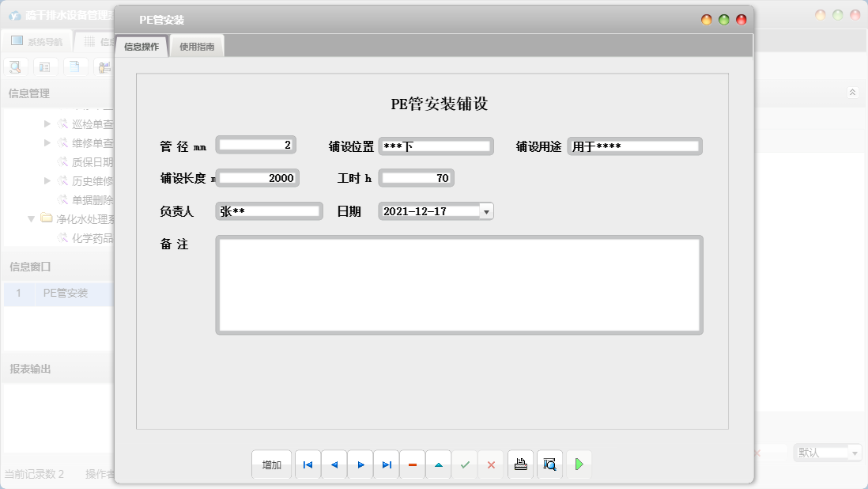Select the 信息操作 tab

pyautogui.click(x=142, y=45)
